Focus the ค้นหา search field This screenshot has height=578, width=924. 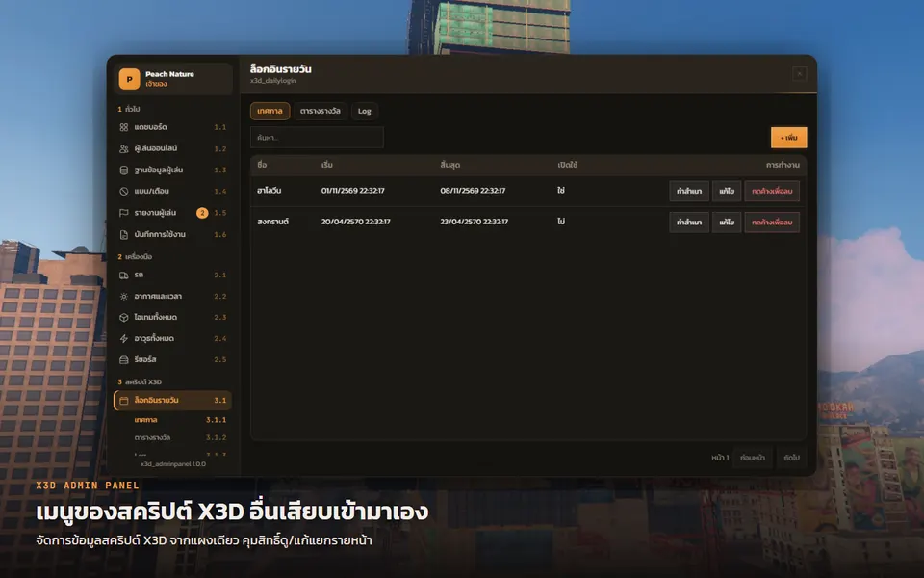pyautogui.click(x=317, y=138)
